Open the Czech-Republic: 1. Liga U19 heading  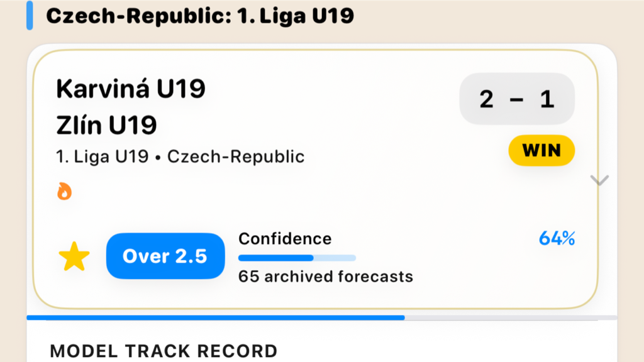[200, 16]
